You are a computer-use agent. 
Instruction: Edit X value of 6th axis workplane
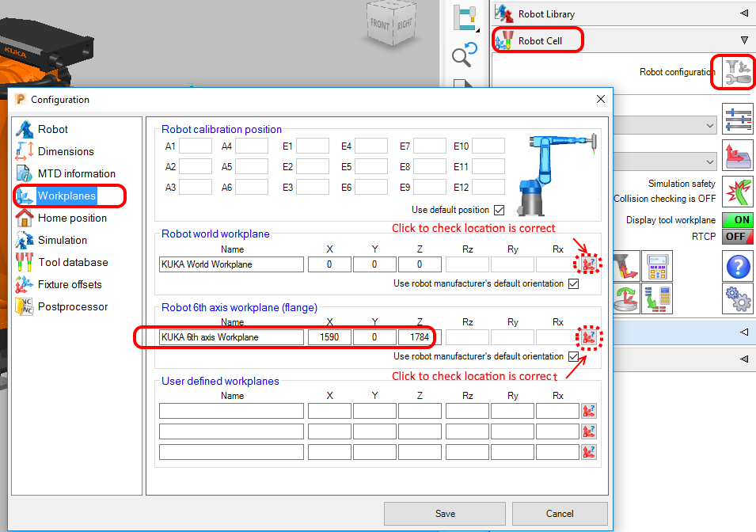pyautogui.click(x=329, y=336)
